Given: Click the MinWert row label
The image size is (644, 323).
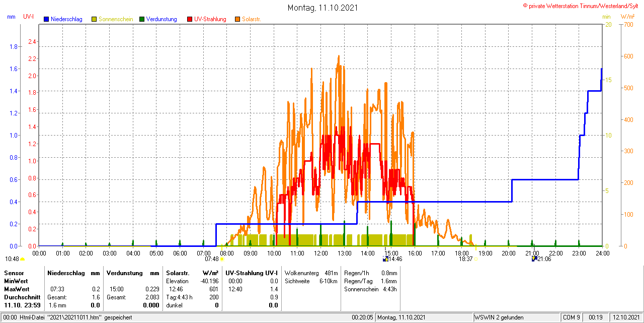Looking at the screenshot, I should [16, 281].
